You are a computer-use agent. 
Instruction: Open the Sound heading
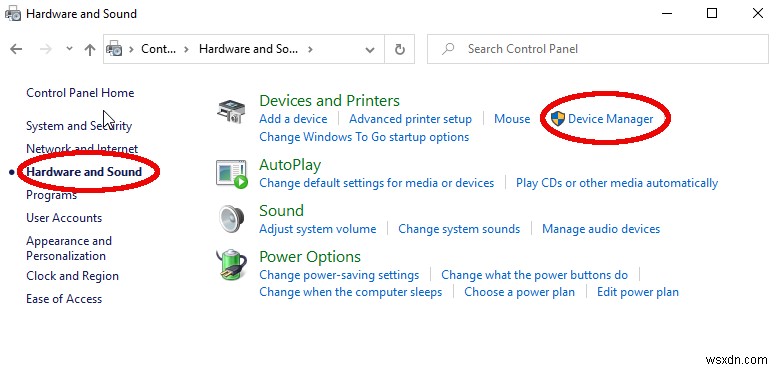pos(281,211)
